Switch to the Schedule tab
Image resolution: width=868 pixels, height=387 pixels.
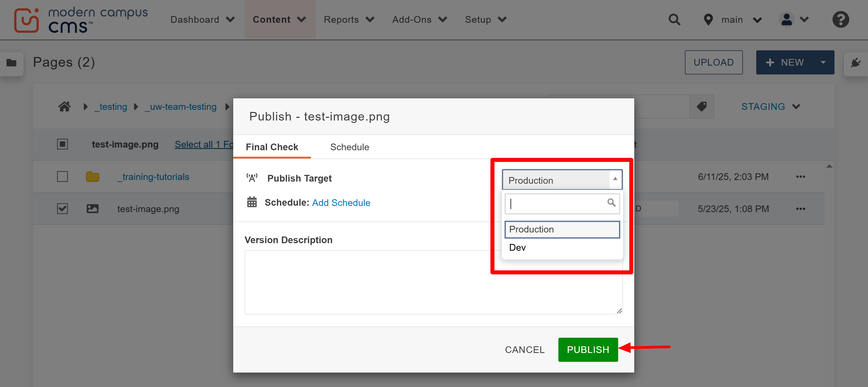pyautogui.click(x=350, y=147)
